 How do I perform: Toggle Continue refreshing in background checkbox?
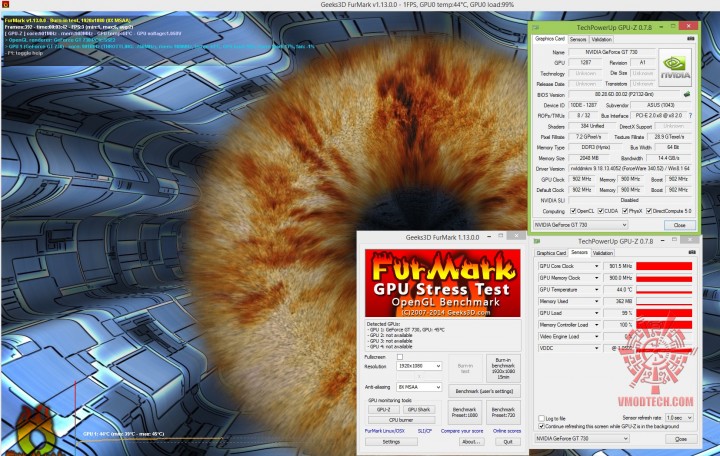point(541,426)
